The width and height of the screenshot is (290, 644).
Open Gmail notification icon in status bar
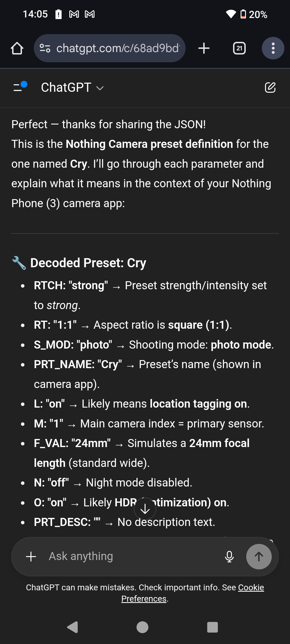(x=74, y=14)
